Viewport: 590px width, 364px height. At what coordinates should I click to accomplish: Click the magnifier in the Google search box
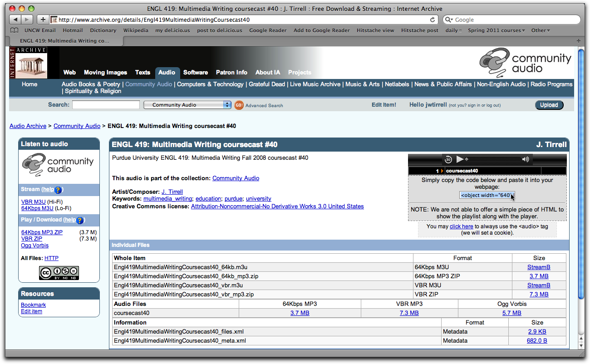pyautogui.click(x=448, y=20)
